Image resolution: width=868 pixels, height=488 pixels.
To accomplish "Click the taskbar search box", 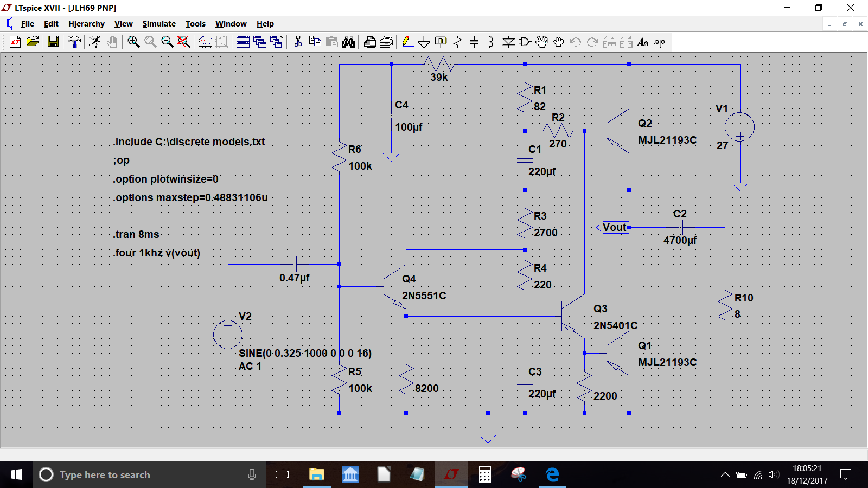I will tap(149, 474).
